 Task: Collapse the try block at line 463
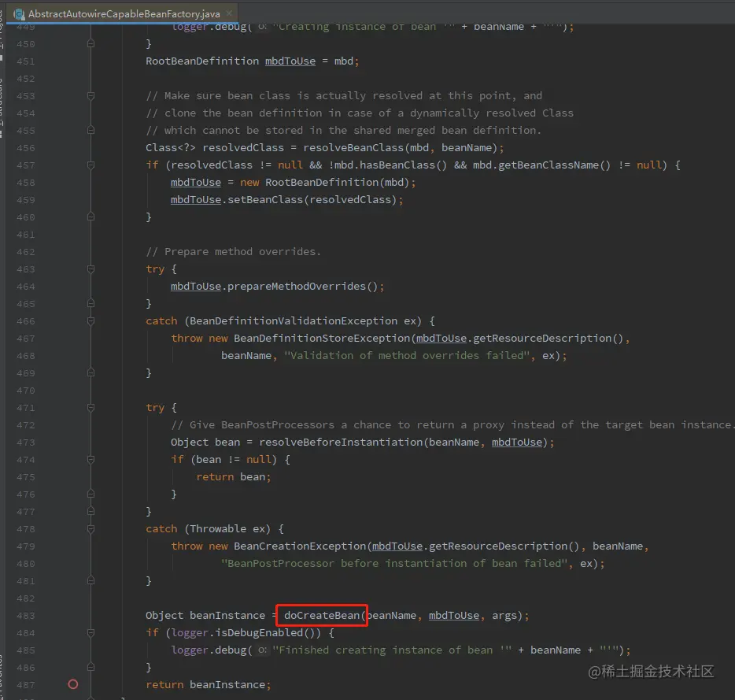(x=91, y=269)
